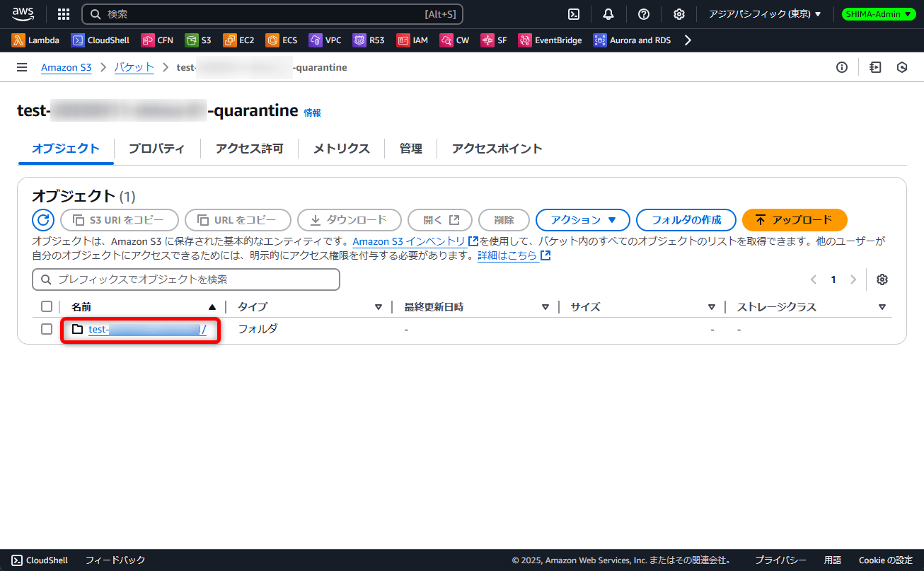Image resolution: width=924 pixels, height=571 pixels.
Task: Open ECS bookmark shortcut
Action: click(282, 40)
